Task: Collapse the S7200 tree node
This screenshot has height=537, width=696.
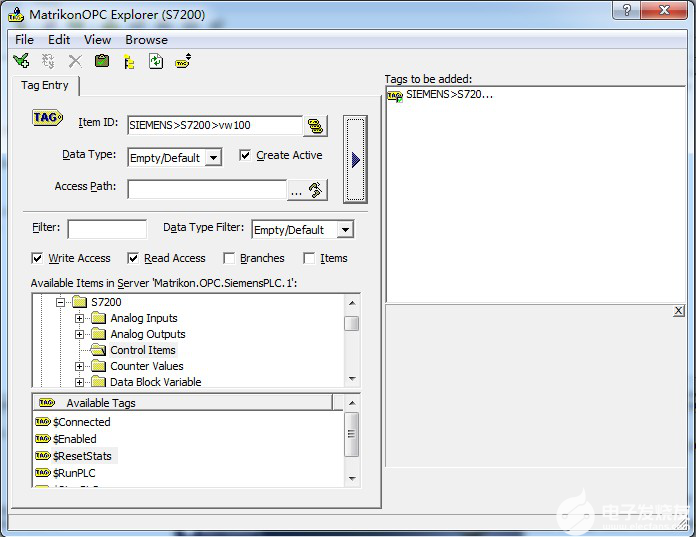Action: (60, 302)
